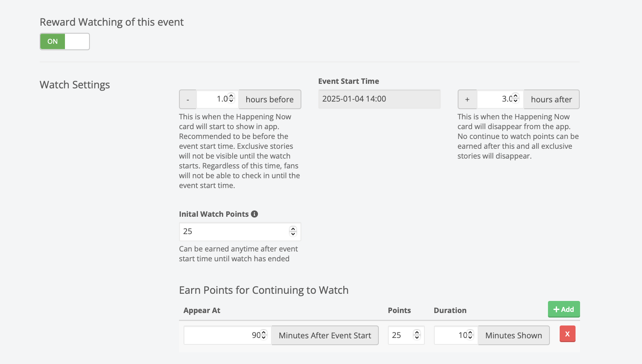Viewport: 642px width, 364px height.
Task: Click the Points stepper arrows
Action: pos(417,335)
